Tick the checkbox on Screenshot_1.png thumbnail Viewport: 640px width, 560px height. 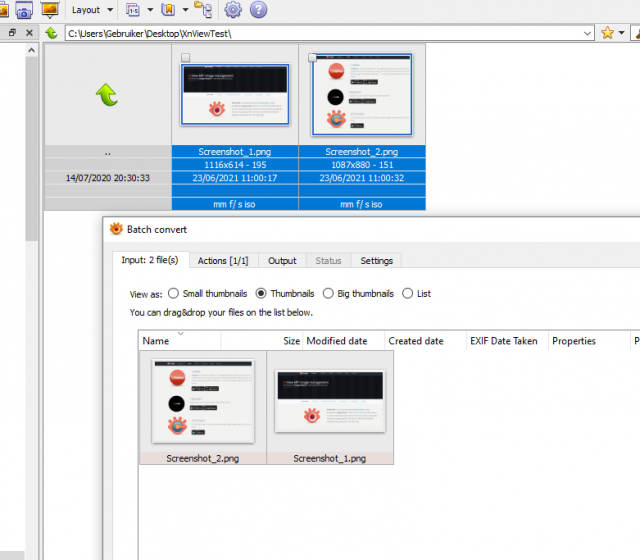click(185, 58)
